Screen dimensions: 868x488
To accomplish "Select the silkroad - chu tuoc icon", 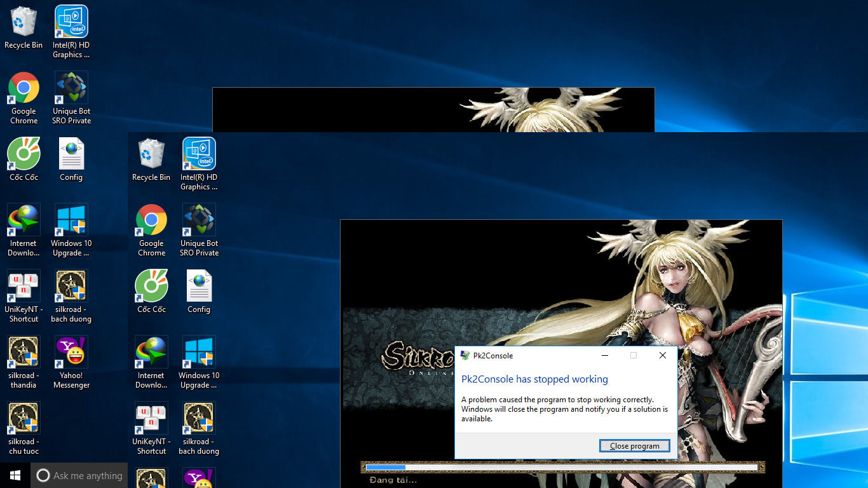I will (x=24, y=428).
